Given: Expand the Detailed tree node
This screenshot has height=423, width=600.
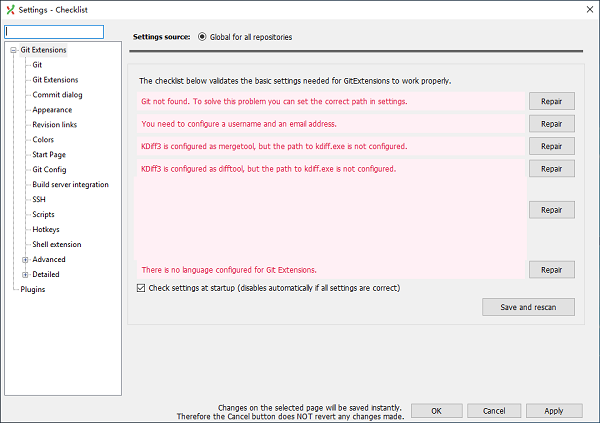Looking at the screenshot, I should [x=25, y=274].
